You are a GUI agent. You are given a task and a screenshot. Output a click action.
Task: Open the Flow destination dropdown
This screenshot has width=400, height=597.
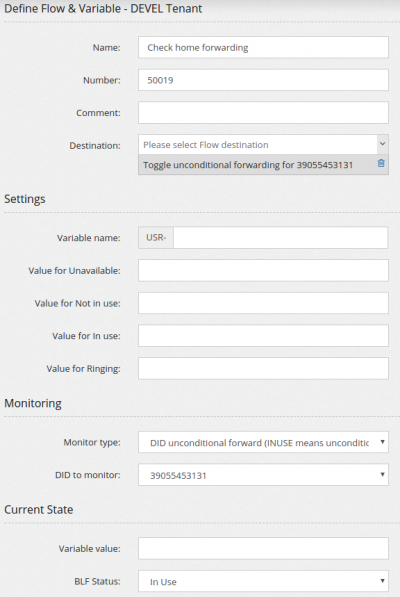(263, 145)
